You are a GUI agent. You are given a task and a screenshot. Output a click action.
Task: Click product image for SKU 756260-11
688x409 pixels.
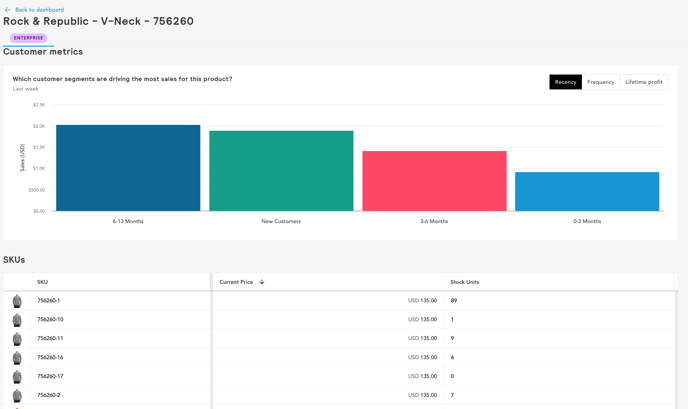coord(17,339)
